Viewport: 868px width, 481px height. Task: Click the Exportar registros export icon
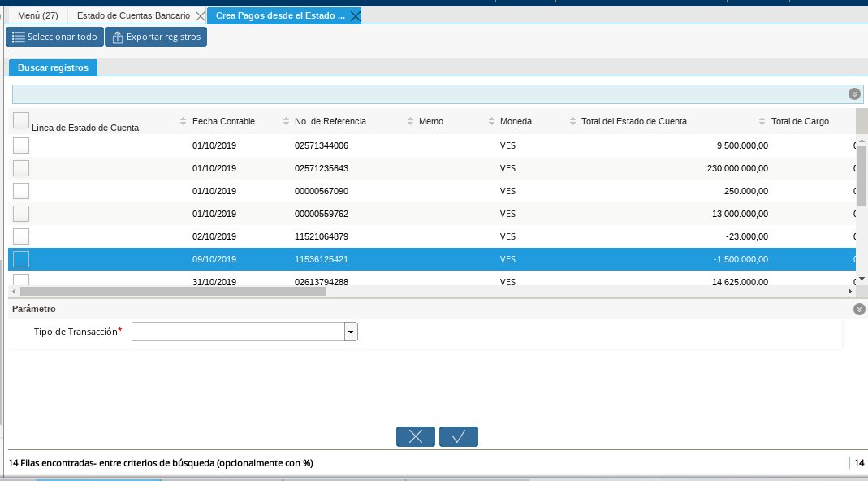point(118,37)
